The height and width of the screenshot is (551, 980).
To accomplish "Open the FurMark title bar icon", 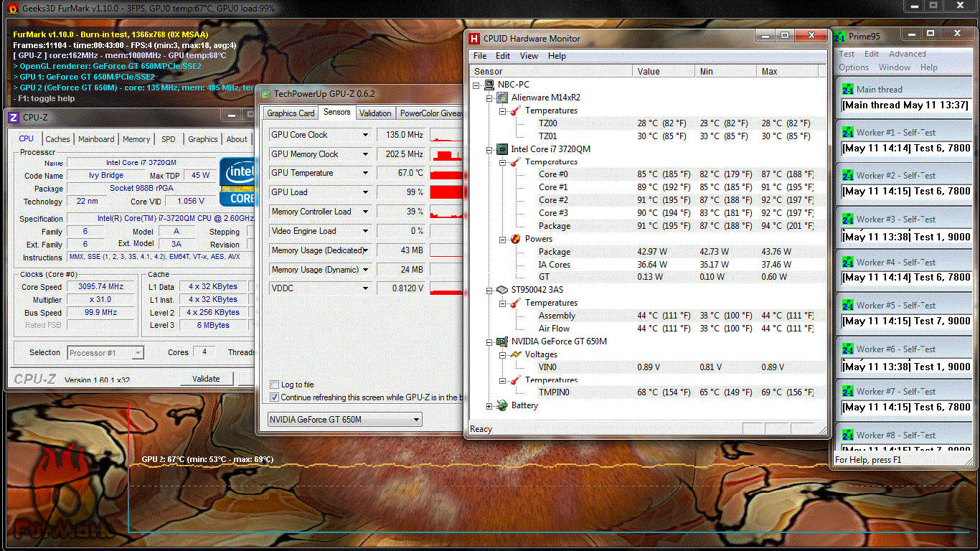I will (x=12, y=8).
